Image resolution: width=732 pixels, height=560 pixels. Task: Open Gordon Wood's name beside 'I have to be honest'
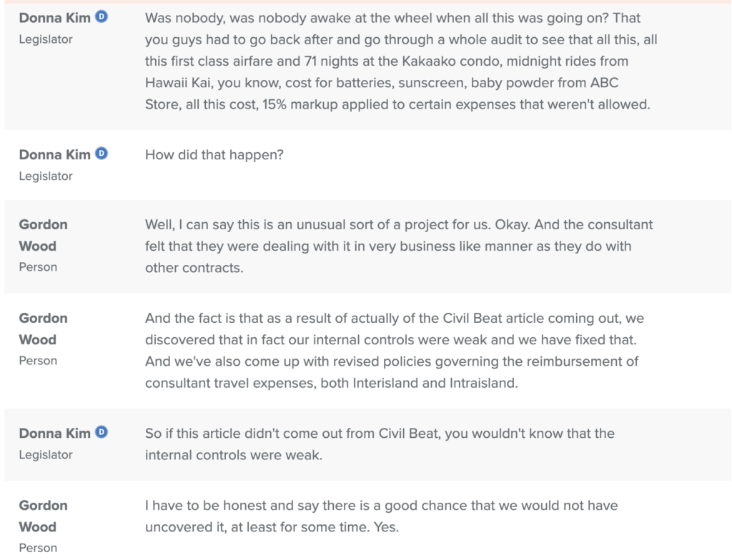pos(43,516)
